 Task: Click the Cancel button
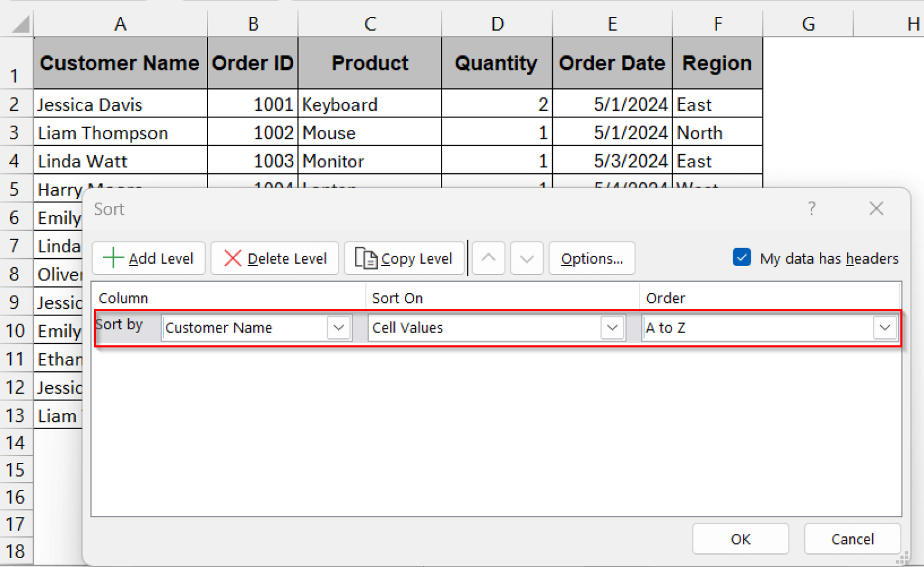point(852,539)
